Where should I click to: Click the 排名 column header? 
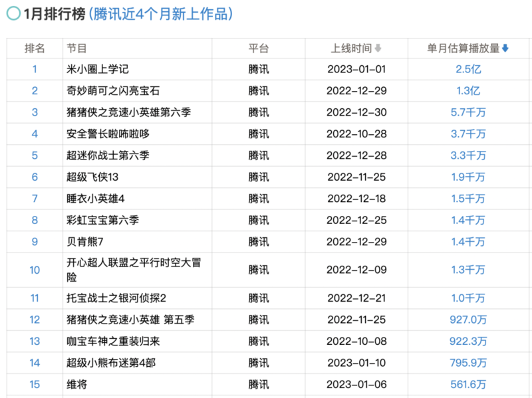tap(35, 49)
